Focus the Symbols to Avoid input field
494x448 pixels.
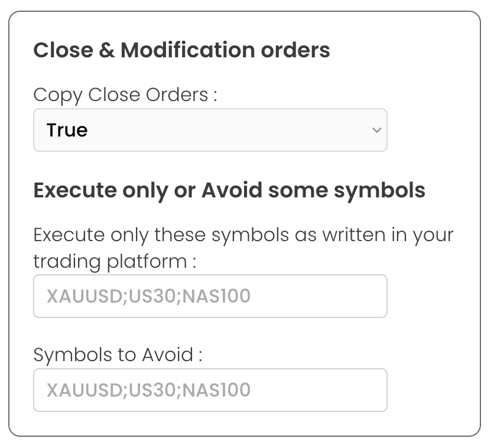click(x=210, y=390)
